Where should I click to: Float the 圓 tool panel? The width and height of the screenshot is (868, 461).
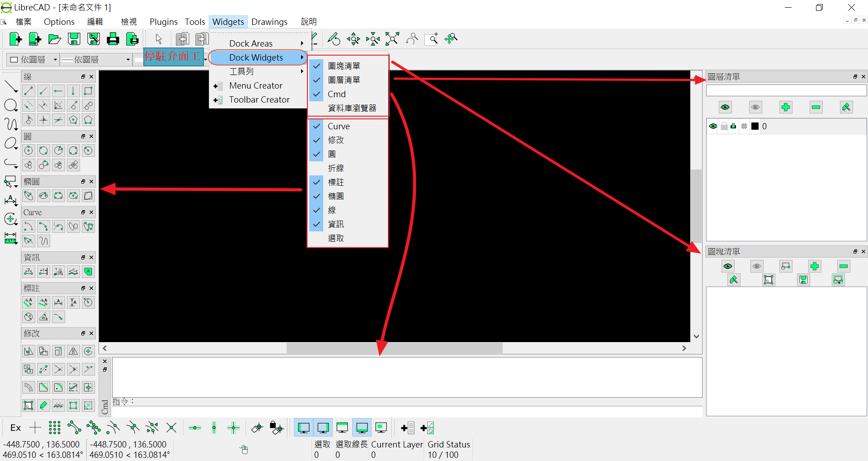point(83,136)
